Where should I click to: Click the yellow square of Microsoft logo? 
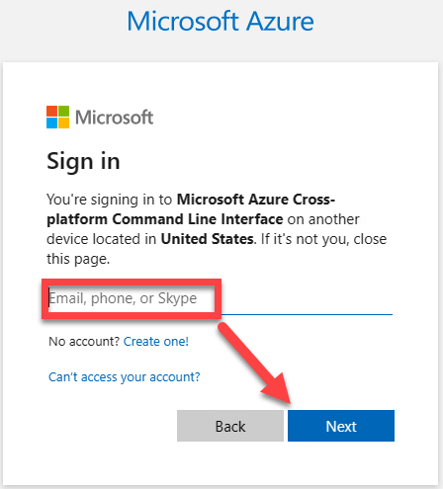pos(64,123)
